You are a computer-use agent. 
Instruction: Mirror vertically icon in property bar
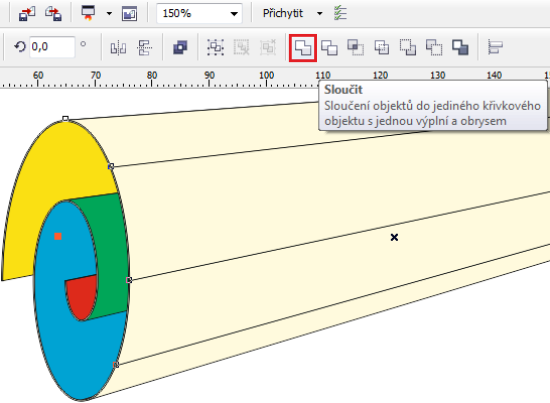145,48
